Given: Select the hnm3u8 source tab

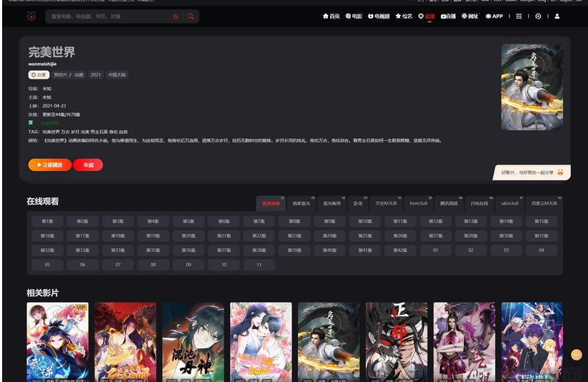Looking at the screenshot, I should (x=419, y=203).
